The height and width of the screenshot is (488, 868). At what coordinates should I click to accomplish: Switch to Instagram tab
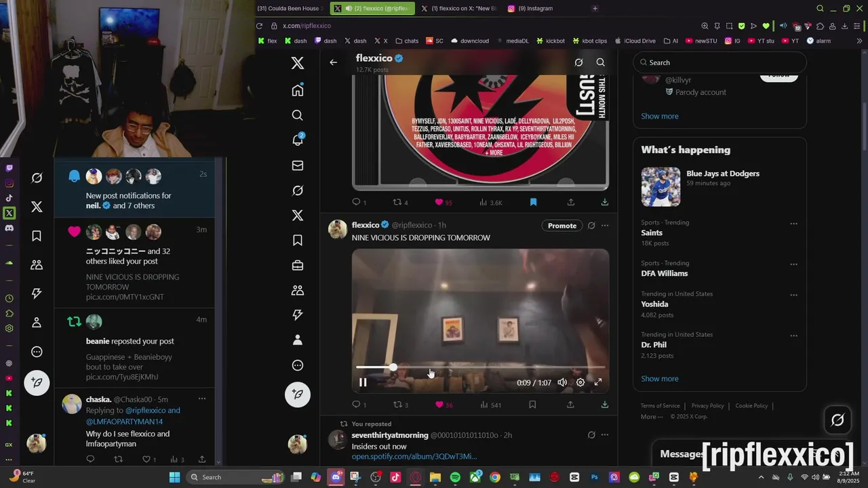(536, 8)
